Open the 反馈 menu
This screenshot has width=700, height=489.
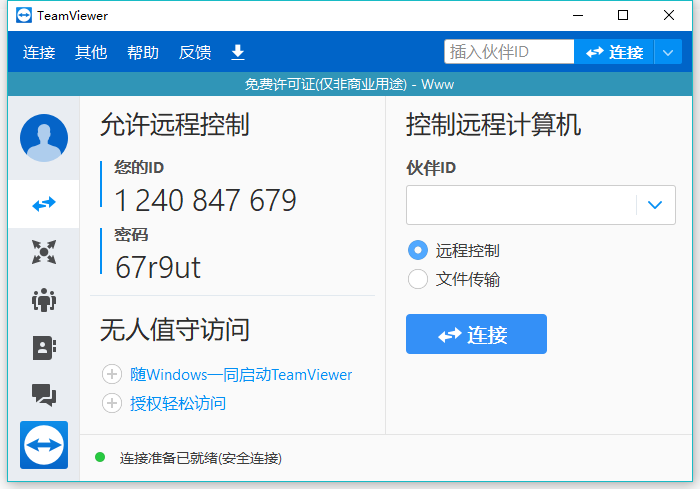point(195,52)
